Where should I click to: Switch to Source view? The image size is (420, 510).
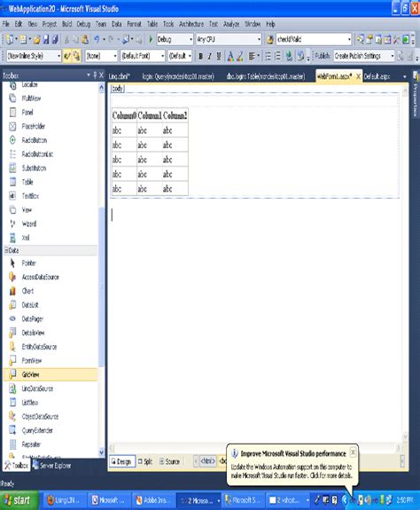tap(169, 461)
